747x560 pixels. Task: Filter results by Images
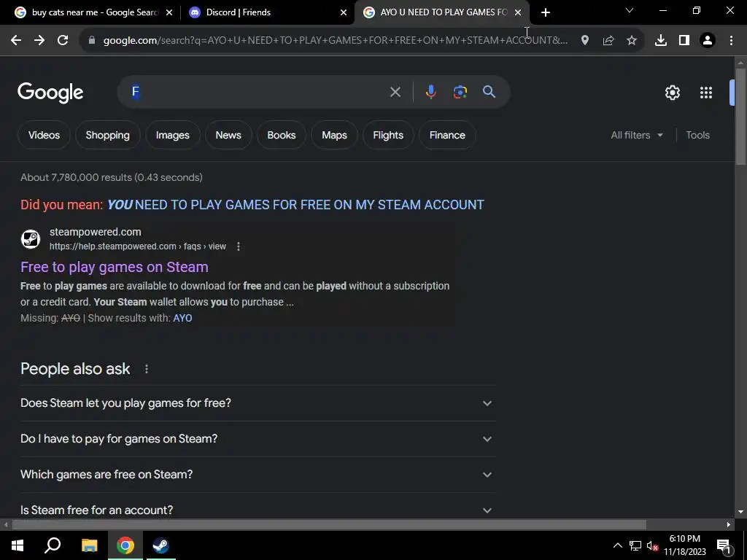(172, 135)
